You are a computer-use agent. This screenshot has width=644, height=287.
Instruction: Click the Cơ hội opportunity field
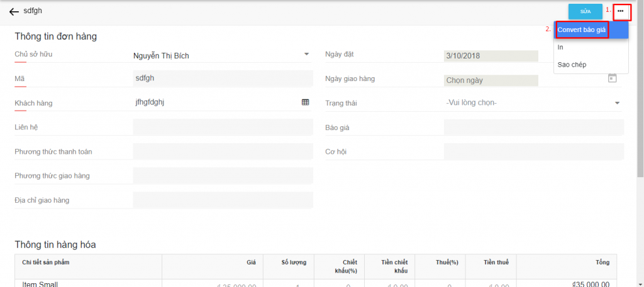coord(533,151)
